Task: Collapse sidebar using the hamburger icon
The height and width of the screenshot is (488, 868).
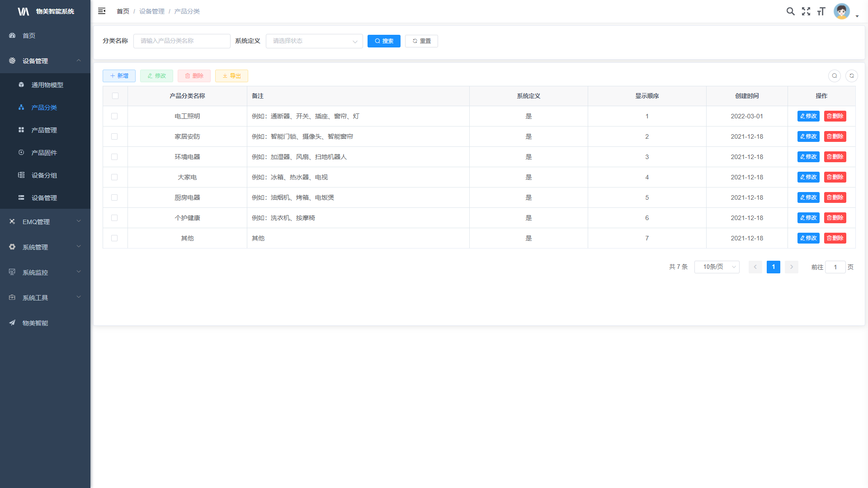Action: pyautogui.click(x=102, y=11)
